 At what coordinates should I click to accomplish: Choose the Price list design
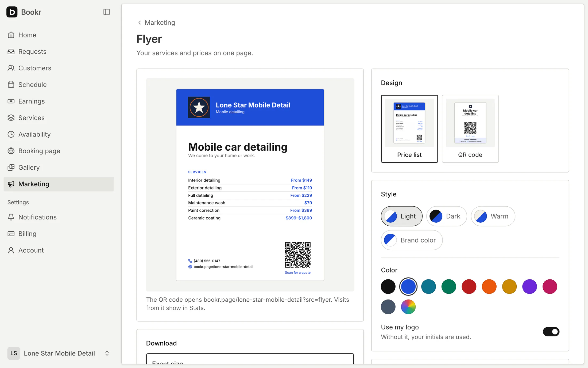(x=409, y=129)
